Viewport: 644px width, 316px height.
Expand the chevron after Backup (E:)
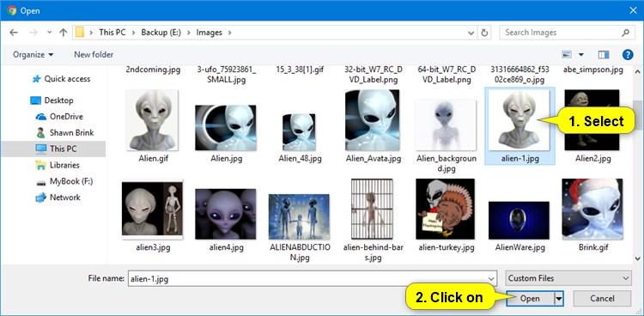(x=189, y=33)
